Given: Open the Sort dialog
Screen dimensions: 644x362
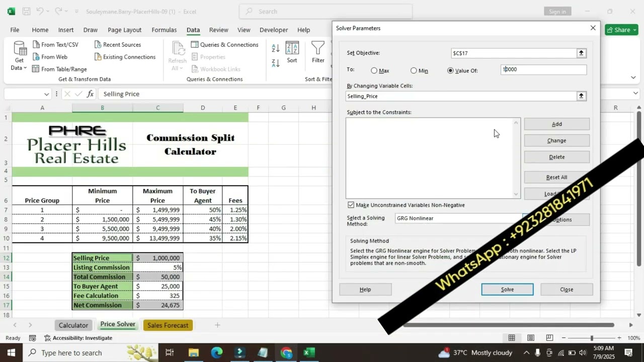Looking at the screenshot, I should 292,53.
